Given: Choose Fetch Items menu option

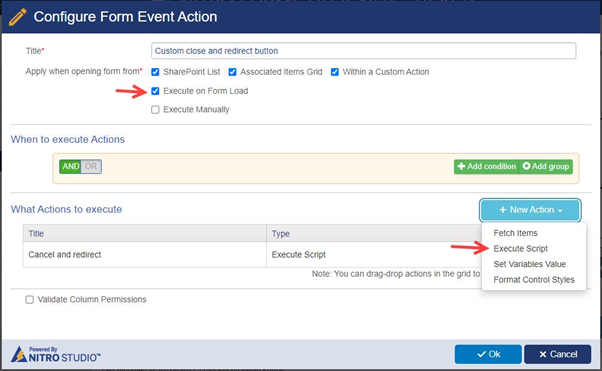Looking at the screenshot, I should pyautogui.click(x=515, y=233).
